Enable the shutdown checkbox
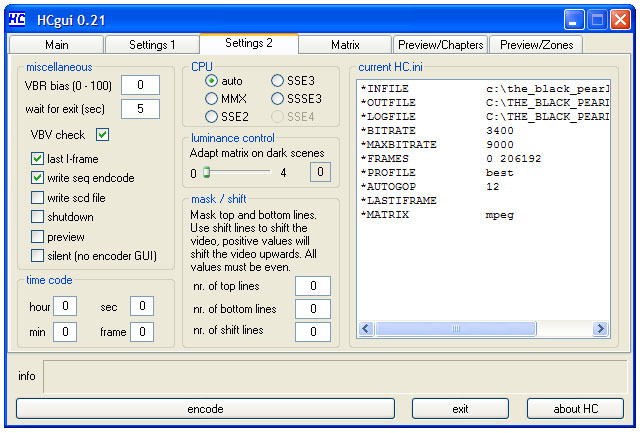 click(38, 217)
